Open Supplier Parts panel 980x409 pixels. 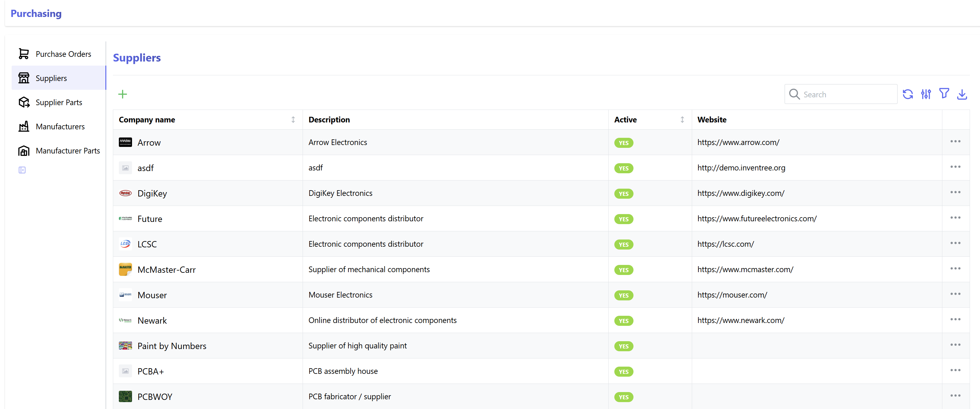[59, 102]
